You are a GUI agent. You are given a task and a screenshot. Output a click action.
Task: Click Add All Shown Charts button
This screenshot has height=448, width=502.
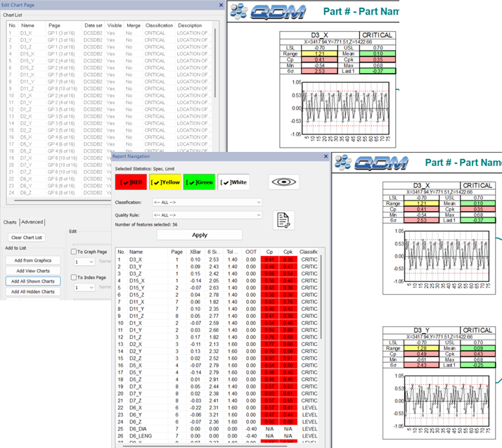[33, 281]
